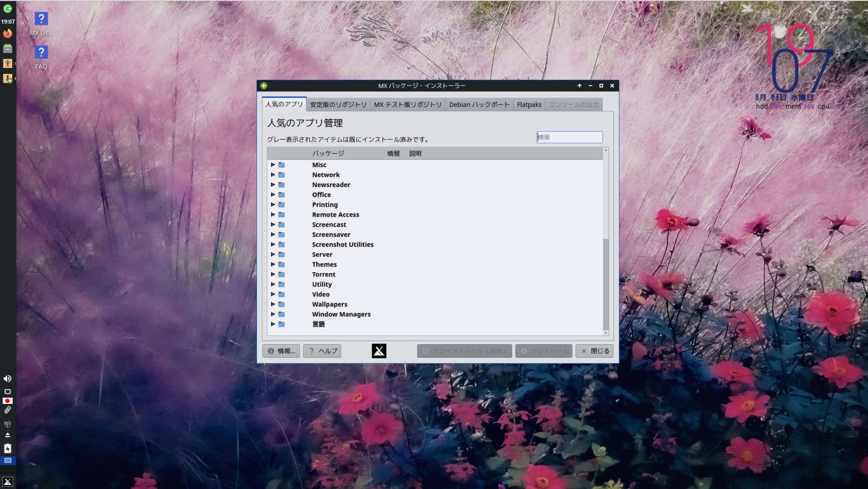Open the file manager drawer icon in panel
This screenshot has height=489, width=868.
[x=8, y=49]
